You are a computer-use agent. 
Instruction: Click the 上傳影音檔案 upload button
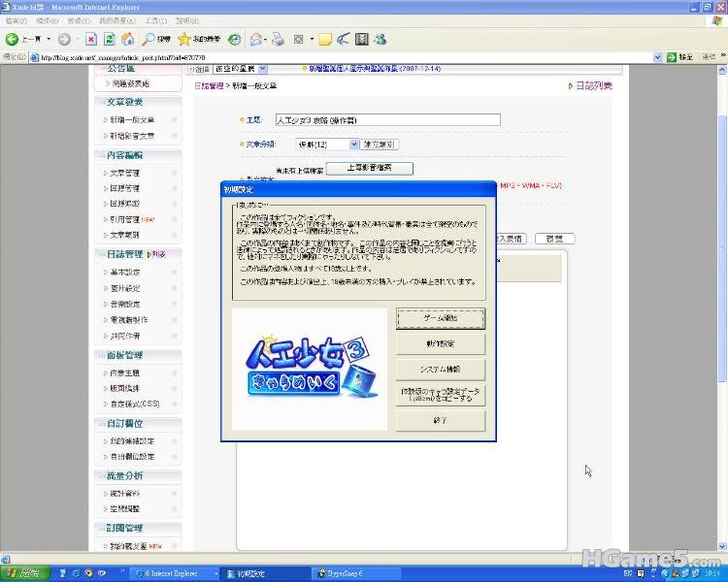pyautogui.click(x=370, y=169)
